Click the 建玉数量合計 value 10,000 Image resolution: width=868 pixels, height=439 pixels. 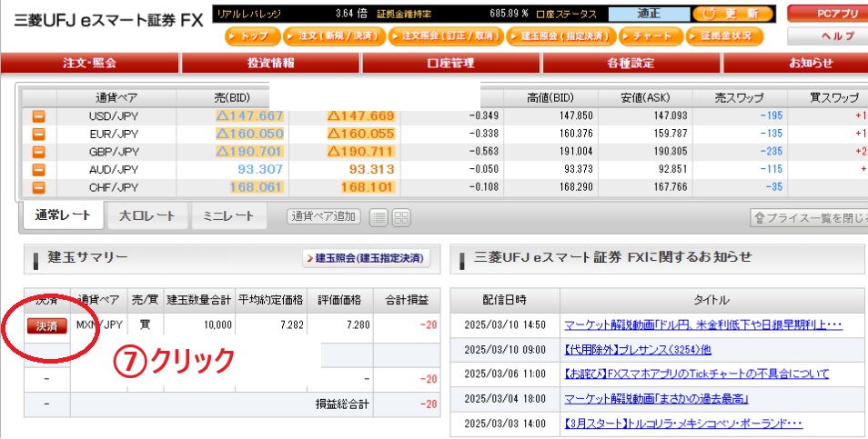[217, 325]
